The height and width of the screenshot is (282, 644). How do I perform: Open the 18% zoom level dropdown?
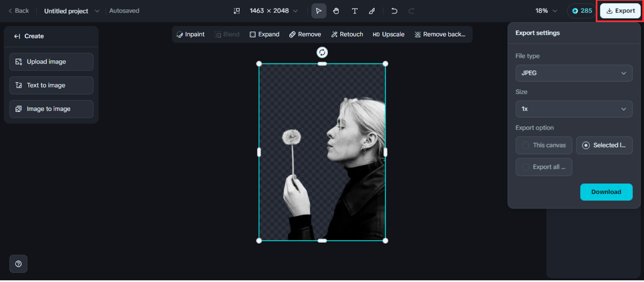546,11
